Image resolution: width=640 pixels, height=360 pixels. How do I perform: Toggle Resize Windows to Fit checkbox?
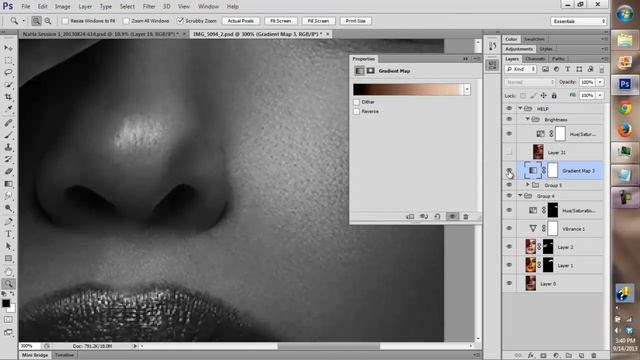pos(65,21)
